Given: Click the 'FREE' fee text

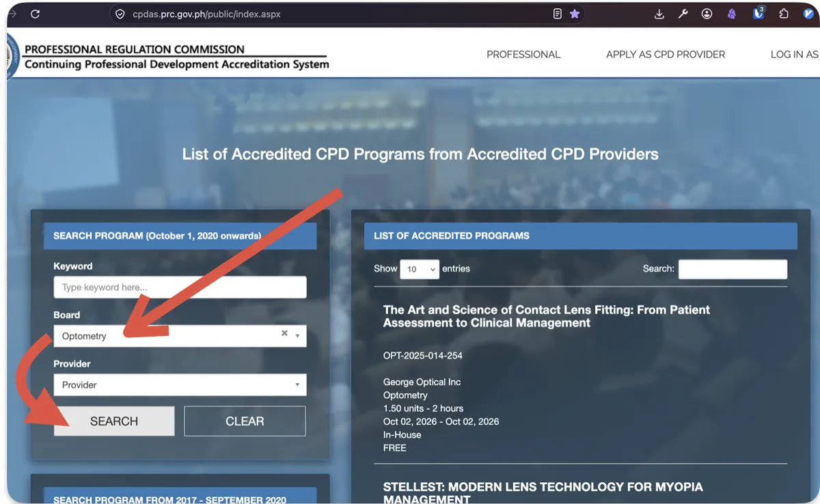Looking at the screenshot, I should (x=395, y=448).
